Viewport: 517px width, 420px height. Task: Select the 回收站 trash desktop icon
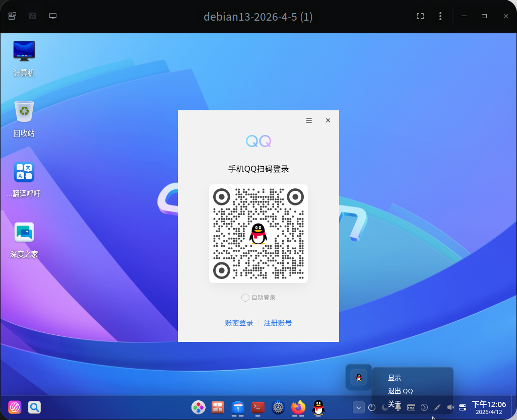pyautogui.click(x=24, y=119)
